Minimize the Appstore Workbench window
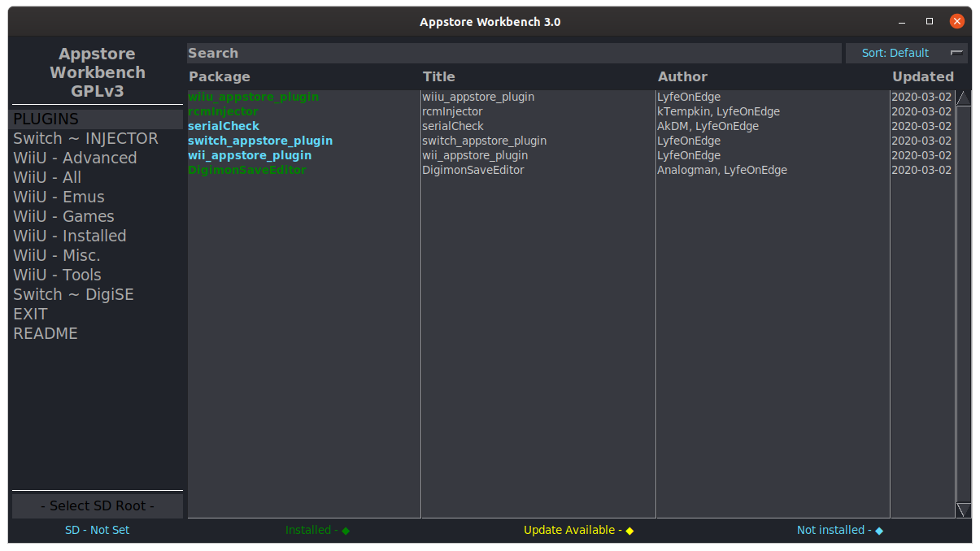Screen dimensions: 980x551 click(902, 22)
